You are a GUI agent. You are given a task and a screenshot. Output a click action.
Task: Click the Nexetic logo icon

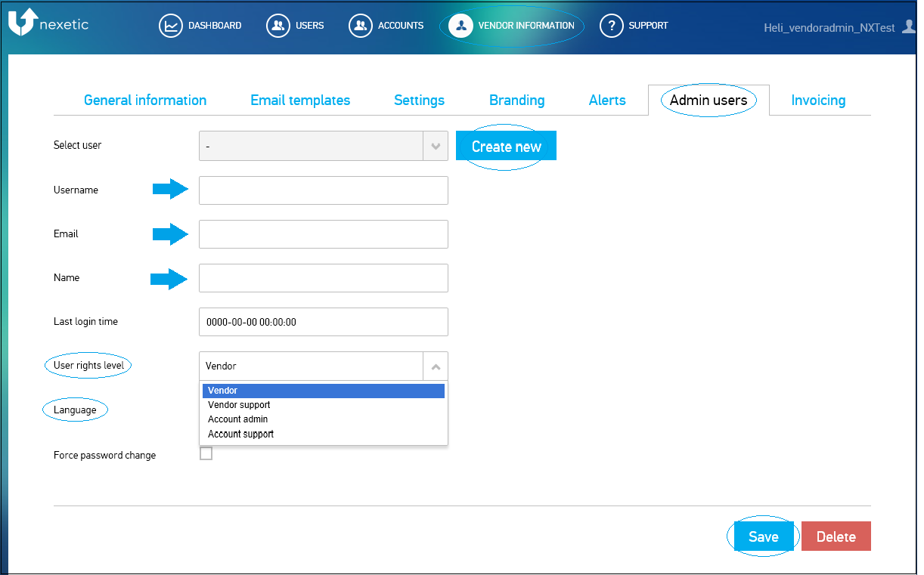[23, 23]
